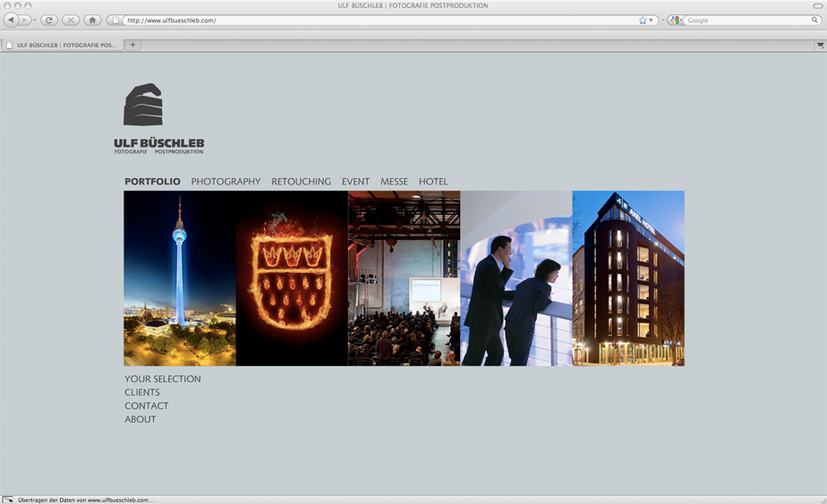Open the RETOUCHING menu section
Screen dimensions: 827x504
pos(301,182)
